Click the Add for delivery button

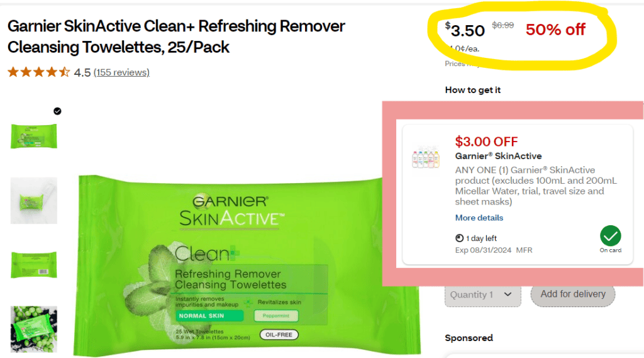click(x=572, y=294)
